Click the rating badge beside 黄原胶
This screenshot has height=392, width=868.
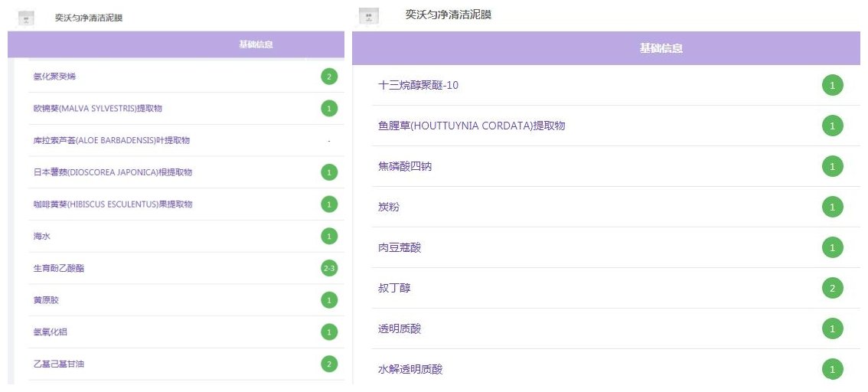328,300
